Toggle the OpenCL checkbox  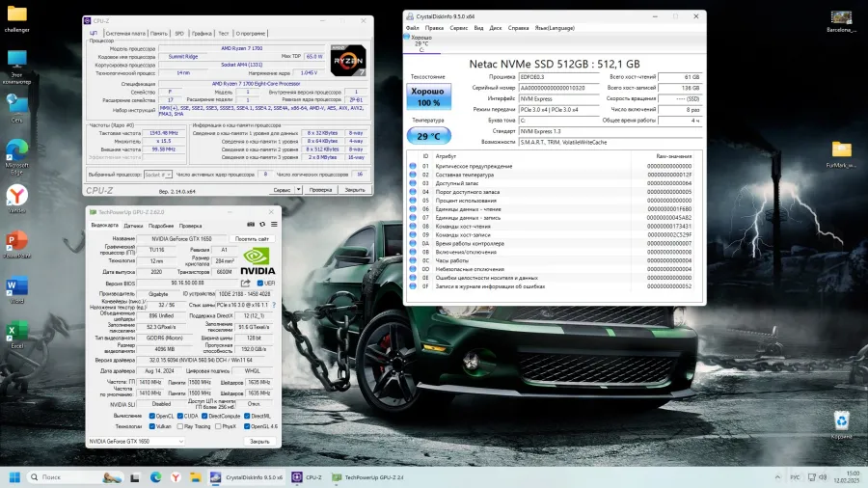pos(151,416)
